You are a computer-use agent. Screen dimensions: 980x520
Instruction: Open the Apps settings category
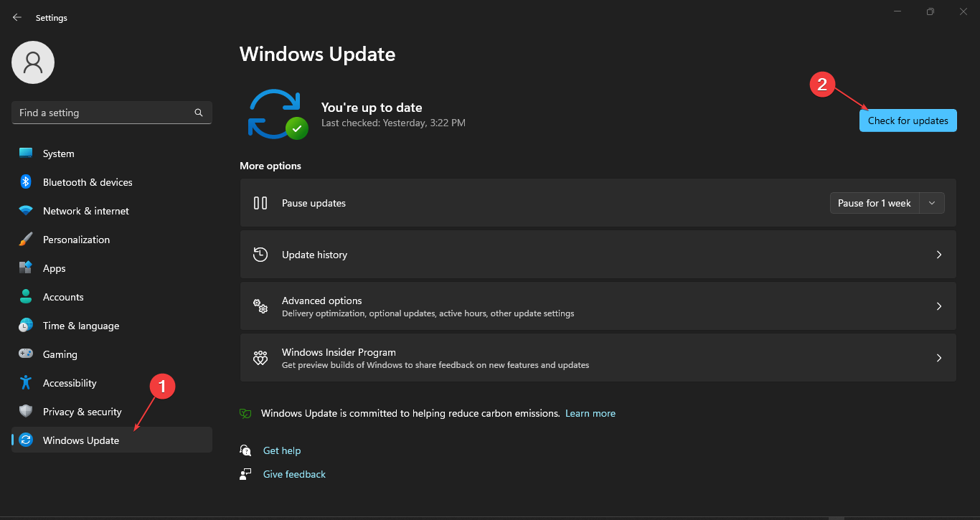(x=112, y=268)
